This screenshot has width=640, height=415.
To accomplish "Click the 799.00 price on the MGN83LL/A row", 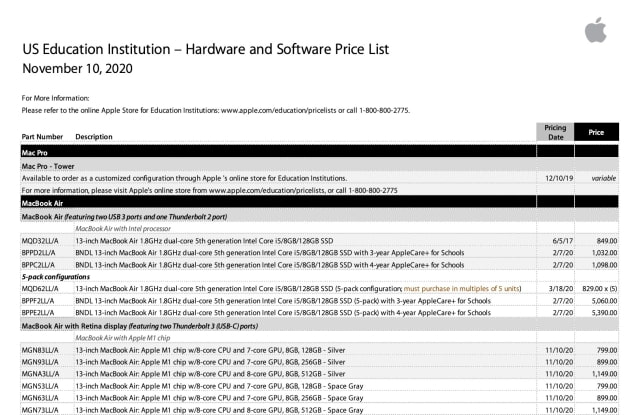I will 607,350.
